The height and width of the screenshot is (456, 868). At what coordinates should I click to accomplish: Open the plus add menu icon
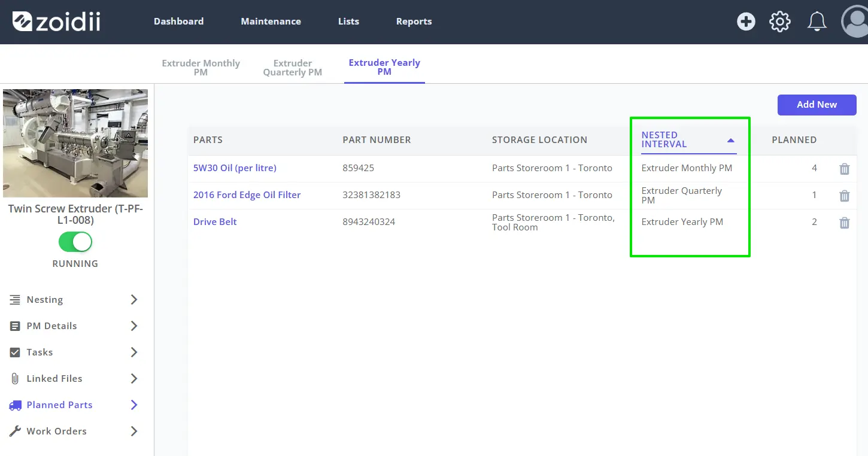(x=746, y=22)
